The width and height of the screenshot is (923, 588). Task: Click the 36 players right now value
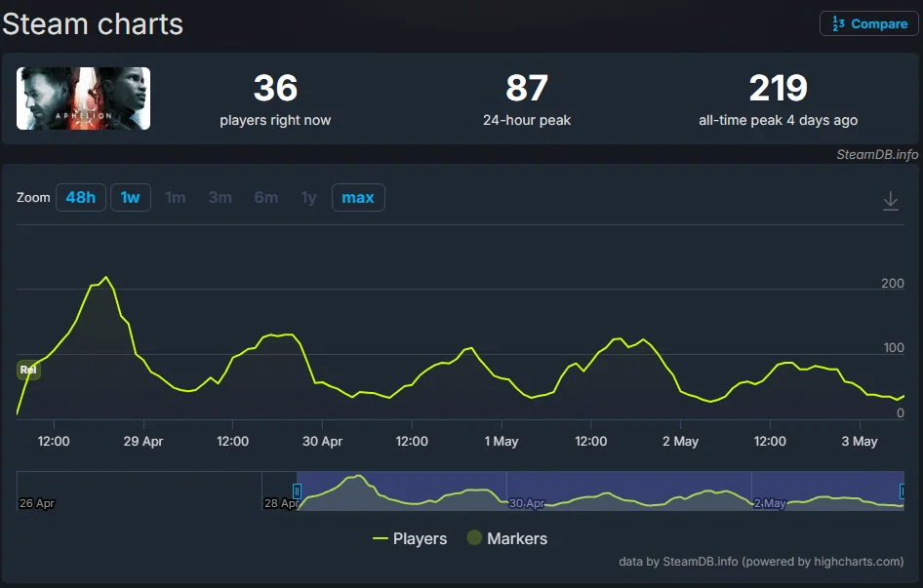point(275,89)
